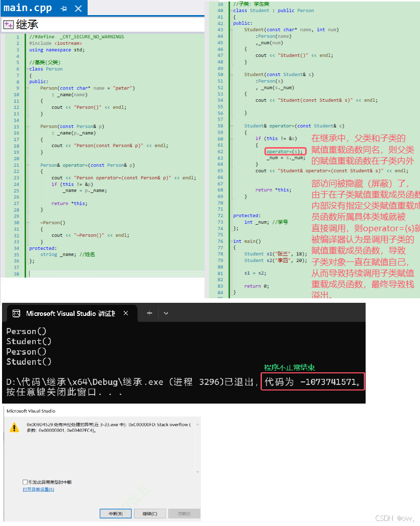
Task: Click the Stack overflow exception message text
Action: tap(109, 427)
